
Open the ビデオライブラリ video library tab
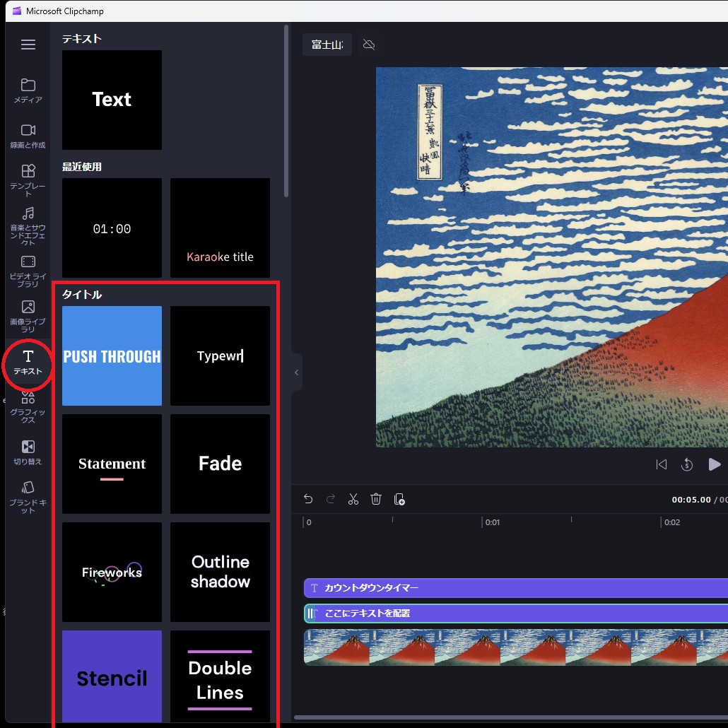coord(28,271)
